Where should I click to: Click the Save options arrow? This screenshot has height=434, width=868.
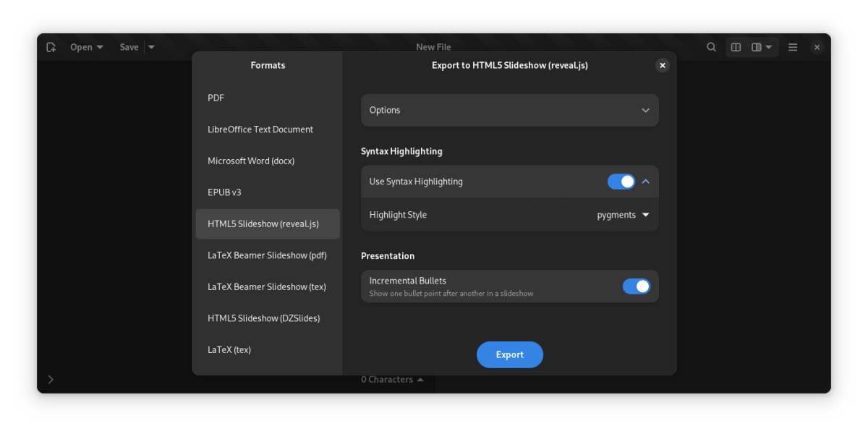coord(151,47)
